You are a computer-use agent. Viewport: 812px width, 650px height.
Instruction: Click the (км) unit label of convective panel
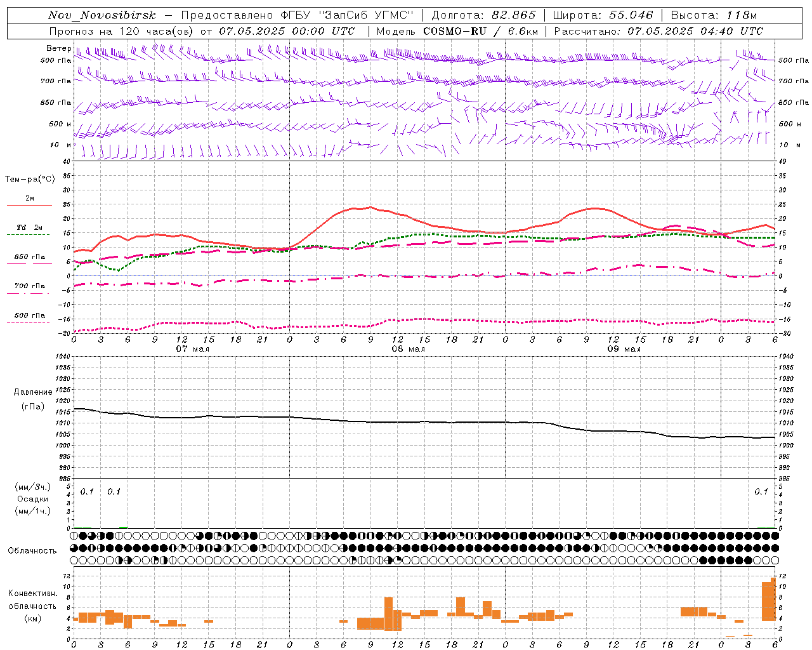click(x=32, y=618)
